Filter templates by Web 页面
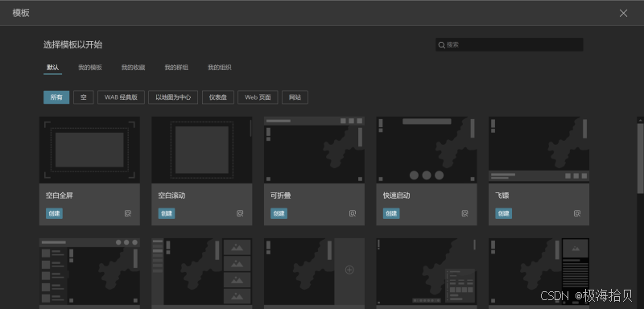This screenshot has width=644, height=309. (x=258, y=97)
